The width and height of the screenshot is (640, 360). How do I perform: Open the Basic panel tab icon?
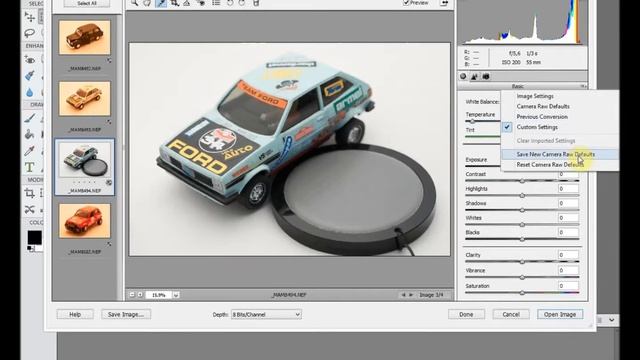(x=463, y=76)
